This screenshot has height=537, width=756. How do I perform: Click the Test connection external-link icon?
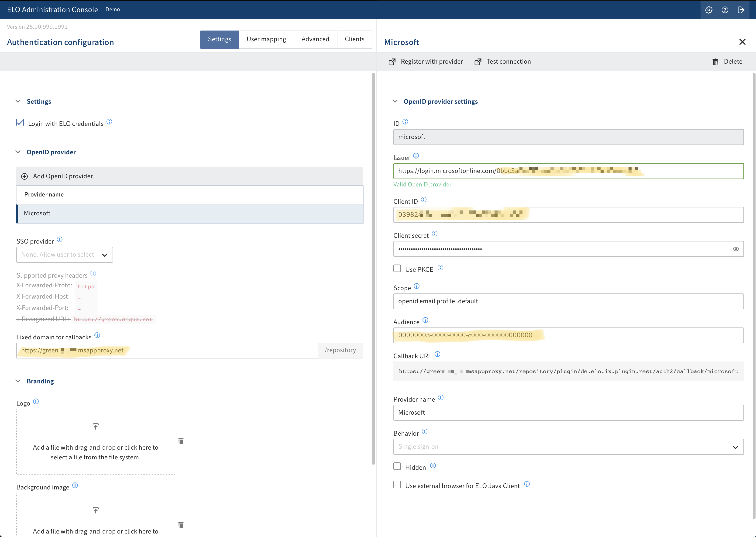478,62
